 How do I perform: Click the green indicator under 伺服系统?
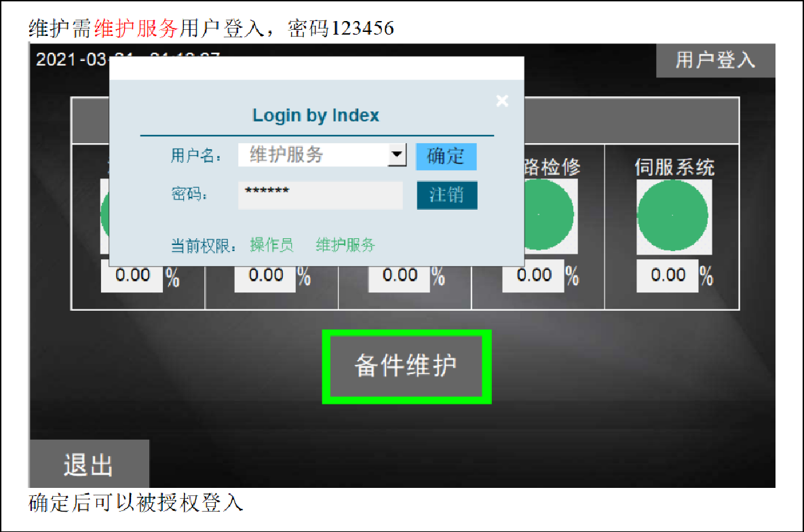click(674, 216)
